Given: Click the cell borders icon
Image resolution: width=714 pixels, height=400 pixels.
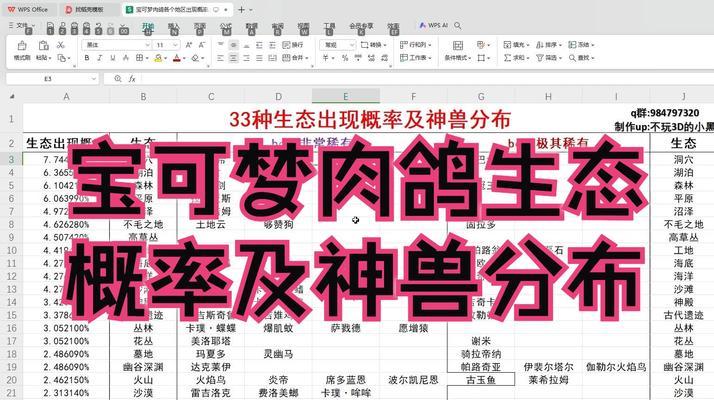Looking at the screenshot, I should 140,58.
